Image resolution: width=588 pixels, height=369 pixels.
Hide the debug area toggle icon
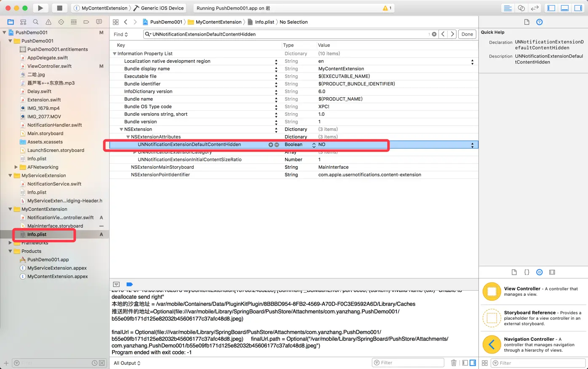116,284
